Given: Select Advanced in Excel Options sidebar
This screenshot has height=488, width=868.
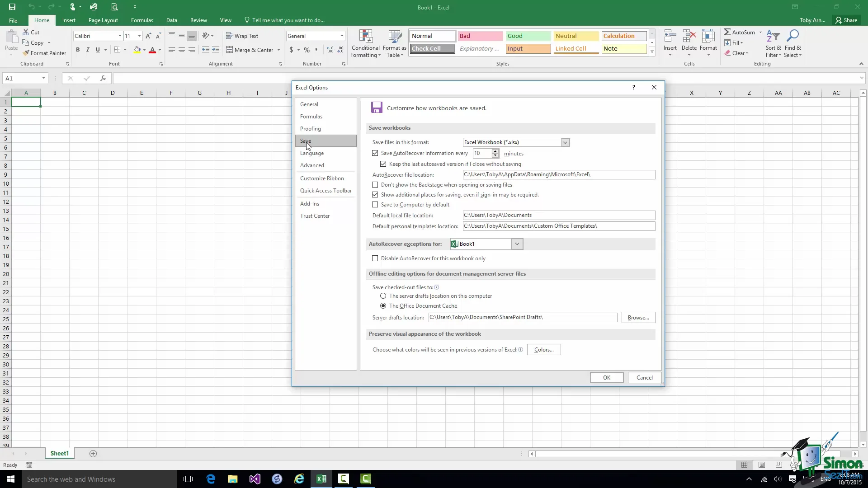Looking at the screenshot, I should point(312,165).
